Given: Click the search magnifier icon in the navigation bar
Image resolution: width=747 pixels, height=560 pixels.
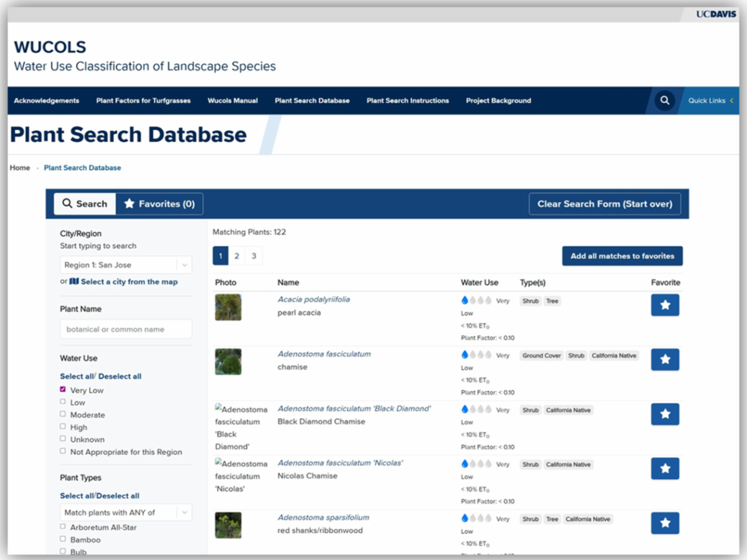Looking at the screenshot, I should pyautogui.click(x=664, y=100).
